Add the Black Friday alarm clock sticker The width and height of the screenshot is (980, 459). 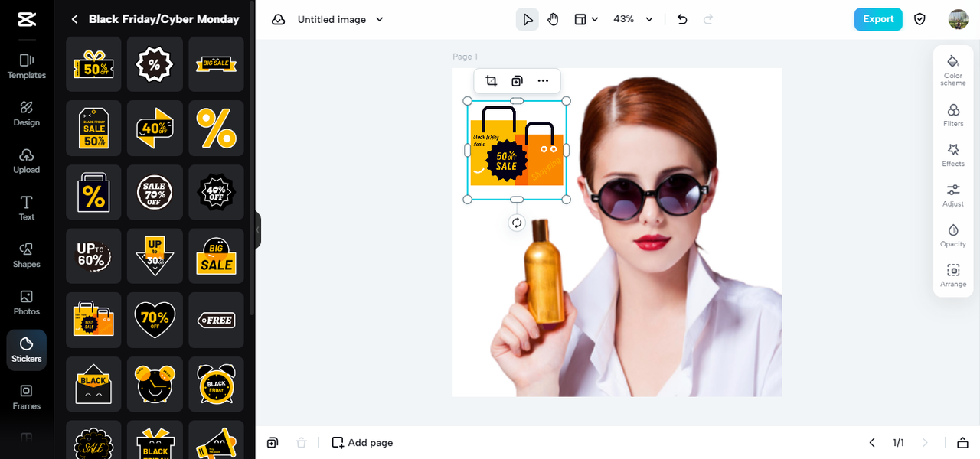pyautogui.click(x=216, y=384)
